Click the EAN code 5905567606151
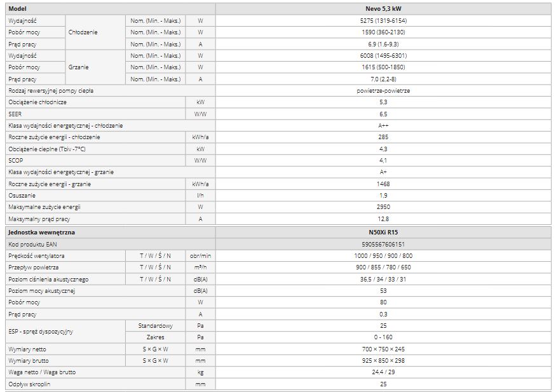Screen dimensions: 556x392 pos(383,244)
